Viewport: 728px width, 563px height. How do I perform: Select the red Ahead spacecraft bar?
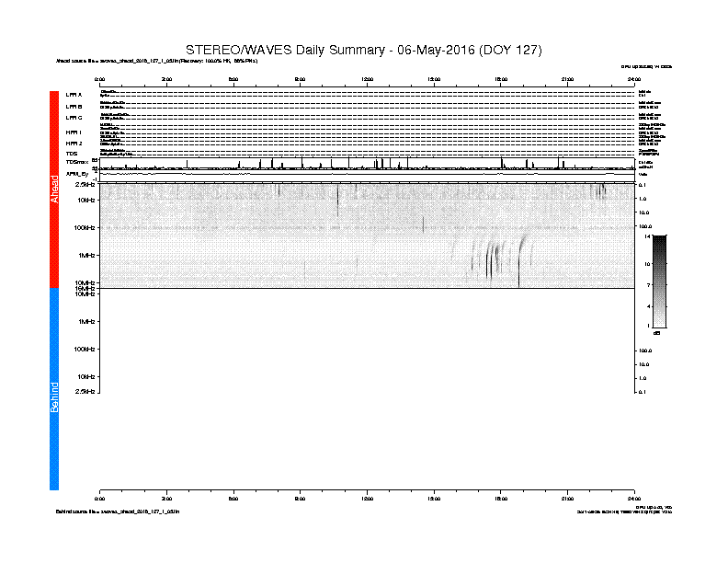tap(54, 190)
